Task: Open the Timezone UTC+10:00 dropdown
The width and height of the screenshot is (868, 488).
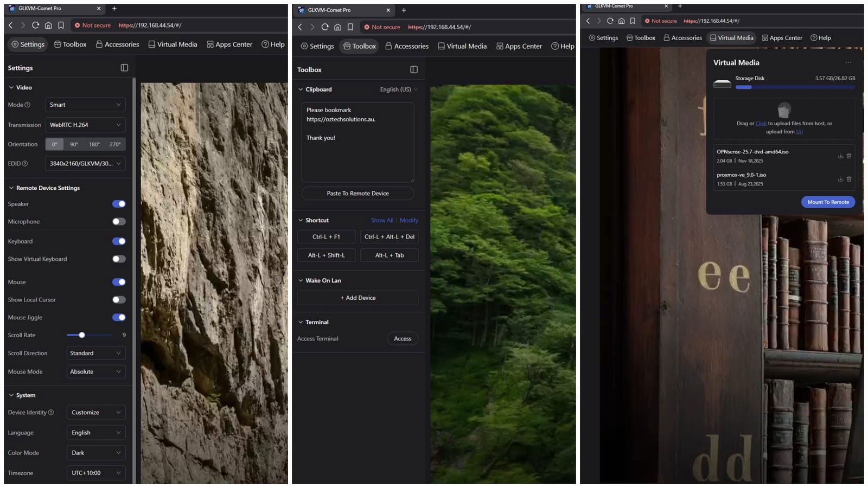Action: [95, 473]
